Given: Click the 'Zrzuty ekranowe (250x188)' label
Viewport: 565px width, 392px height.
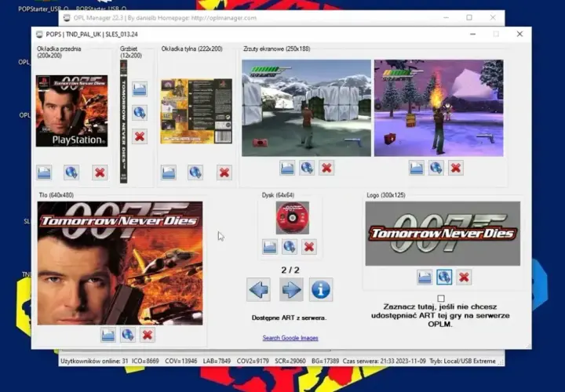Looking at the screenshot, I should [x=277, y=49].
